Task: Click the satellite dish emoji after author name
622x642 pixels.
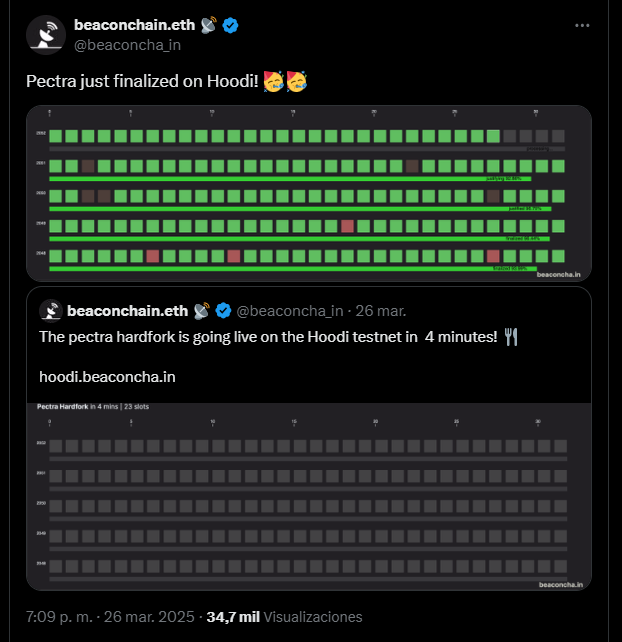Action: tap(208, 25)
